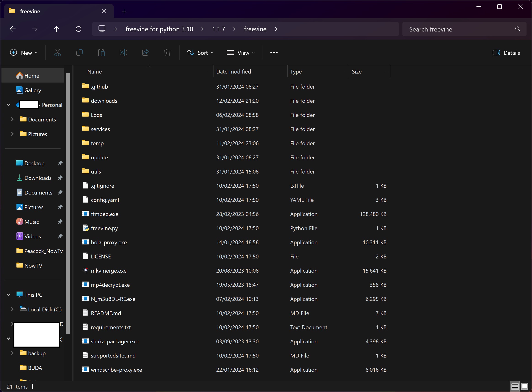Click the Cut scissors icon in toolbar

(x=58, y=53)
